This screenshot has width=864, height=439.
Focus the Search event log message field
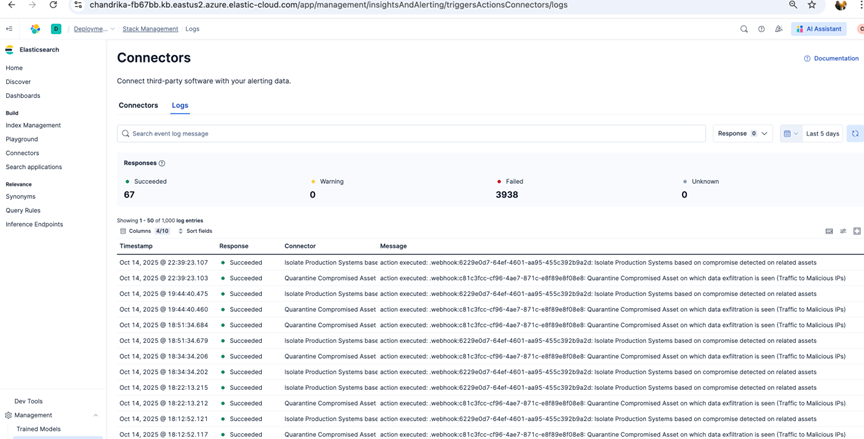pos(411,134)
